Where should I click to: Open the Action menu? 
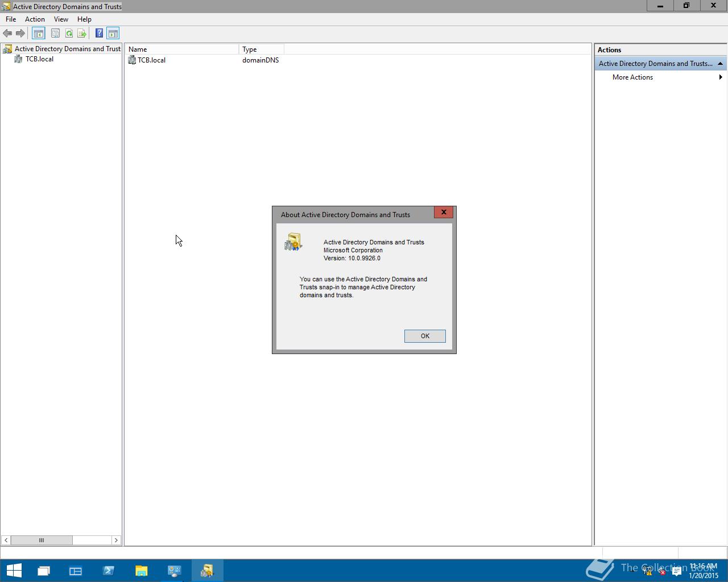[x=35, y=19]
